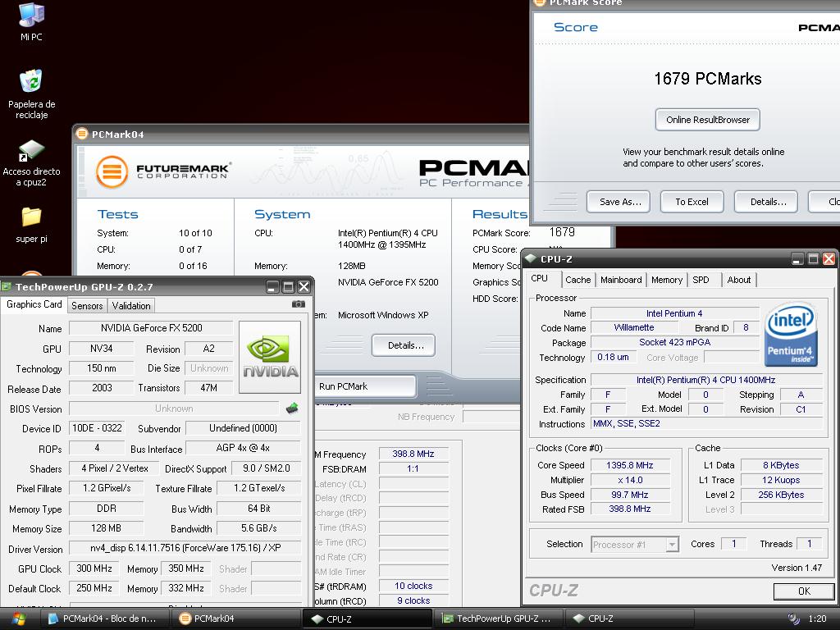Click the GPU-Z Name field
840x630 pixels.
151,328
